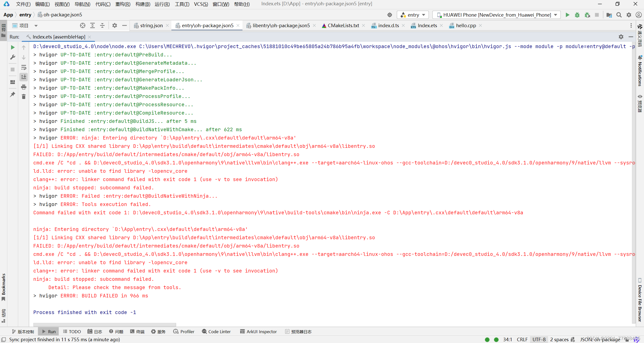Image resolution: width=644 pixels, height=343 pixels.
Task: Expand the 项目 view selector dropdown
Action: (x=36, y=26)
